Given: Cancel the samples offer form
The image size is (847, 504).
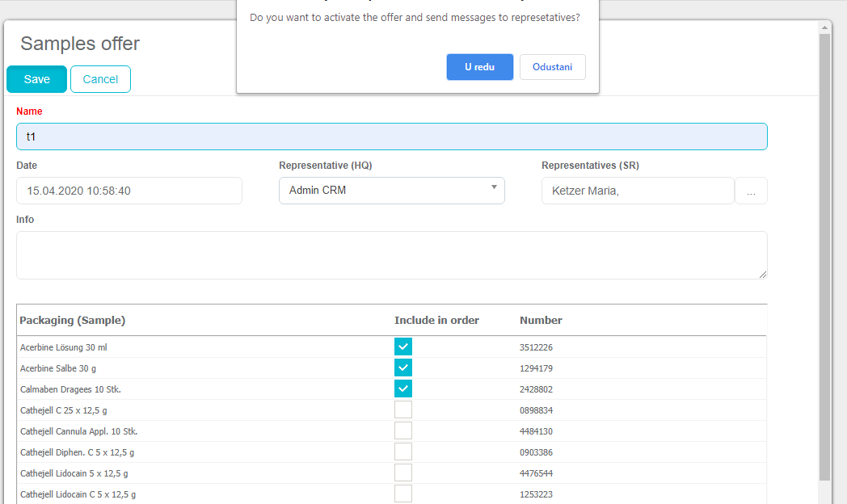Looking at the screenshot, I should [x=100, y=79].
